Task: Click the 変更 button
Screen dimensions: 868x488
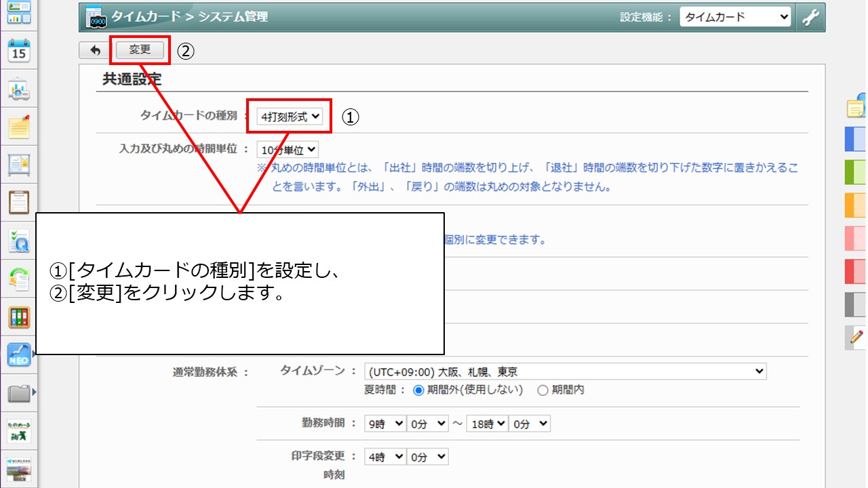Action: (x=140, y=50)
